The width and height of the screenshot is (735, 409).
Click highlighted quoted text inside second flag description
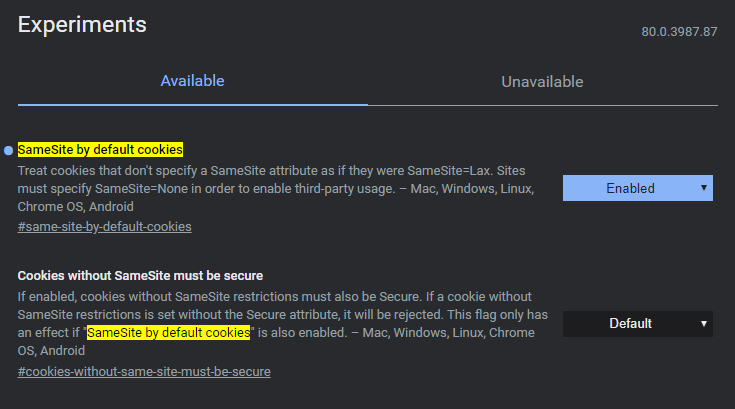coord(169,333)
